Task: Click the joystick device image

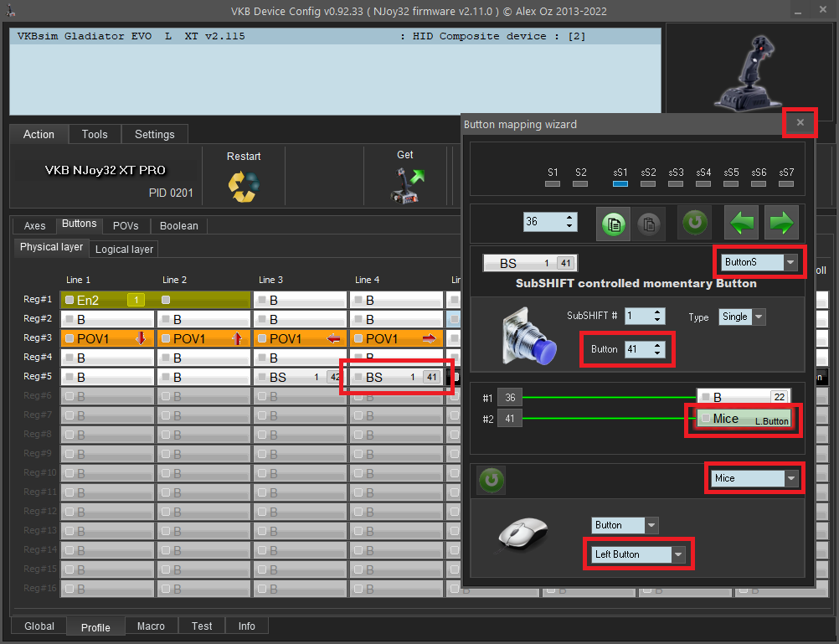Action: tap(749, 72)
